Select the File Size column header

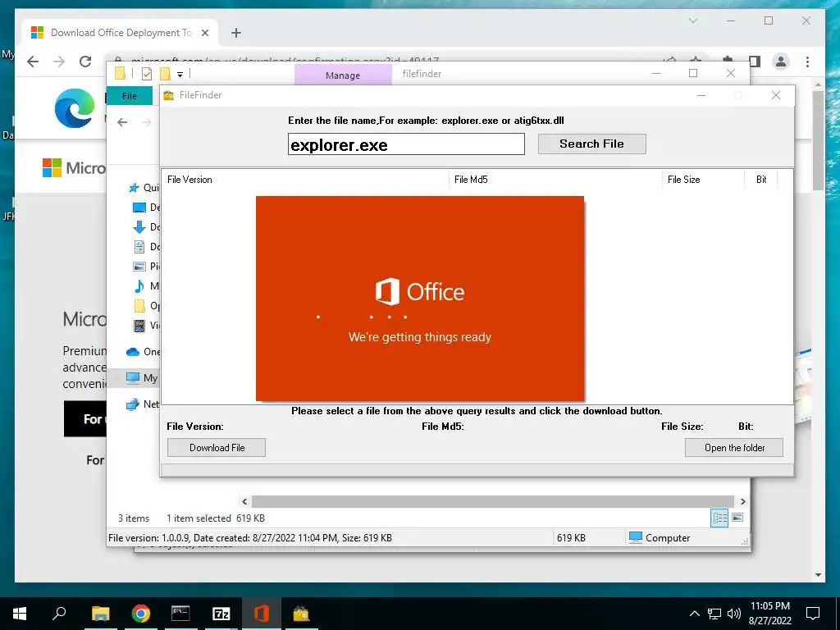[x=703, y=180]
